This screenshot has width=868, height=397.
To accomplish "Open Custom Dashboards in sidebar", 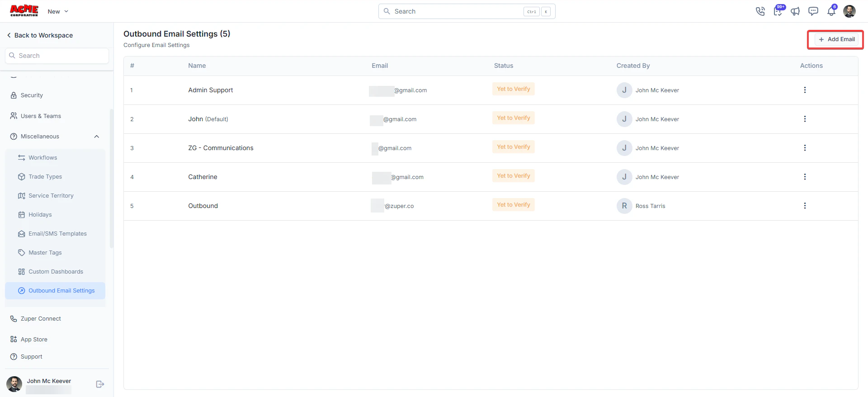I will tap(56, 272).
